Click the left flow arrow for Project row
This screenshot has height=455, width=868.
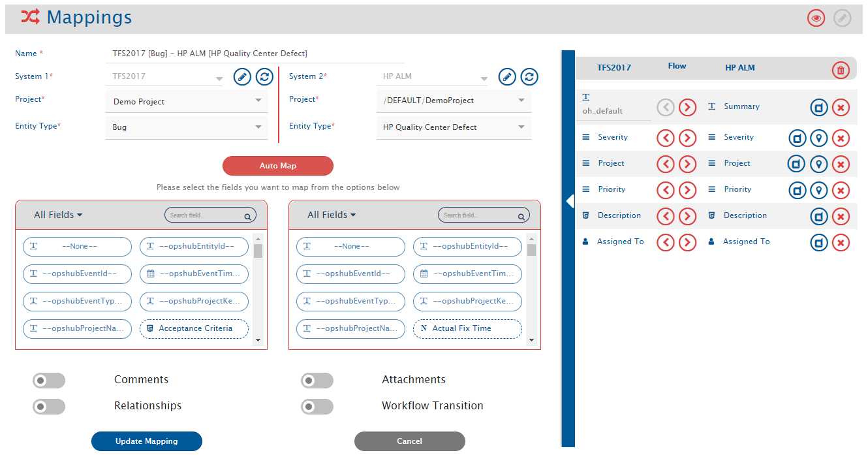(665, 165)
